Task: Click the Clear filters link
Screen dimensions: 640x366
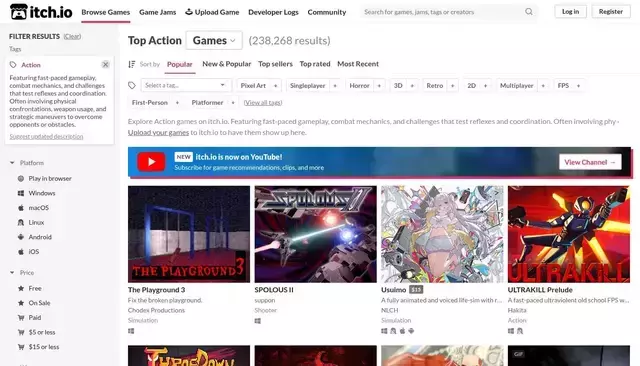Action: [x=72, y=36]
